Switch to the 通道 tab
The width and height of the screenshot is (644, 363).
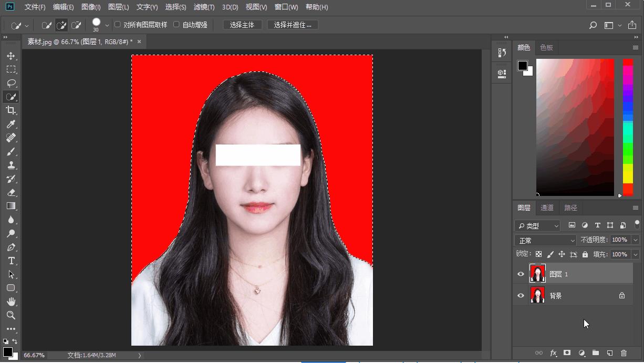547,208
